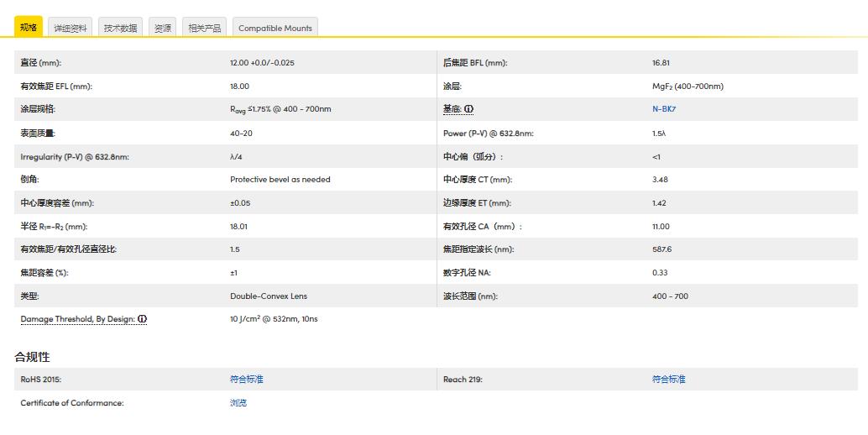Switch to the 详细资料 tab
Screen dimensions: 868x435
pyautogui.click(x=71, y=28)
